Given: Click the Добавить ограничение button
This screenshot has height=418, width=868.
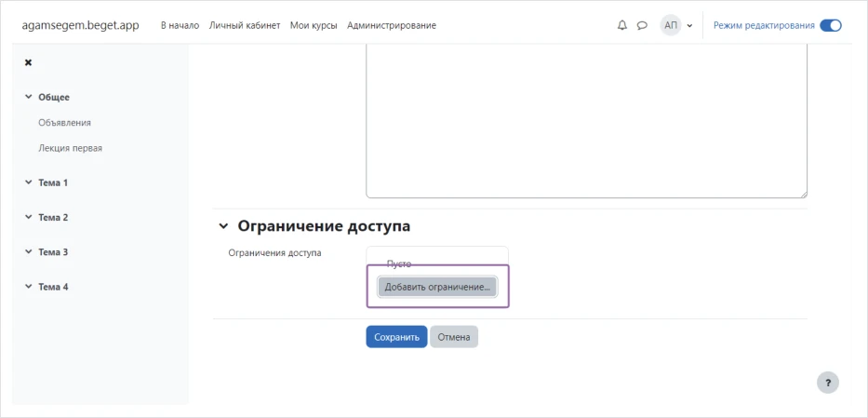Looking at the screenshot, I should coord(437,288).
